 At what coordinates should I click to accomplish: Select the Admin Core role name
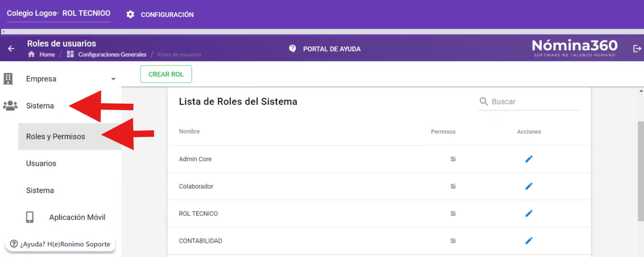coord(195,159)
